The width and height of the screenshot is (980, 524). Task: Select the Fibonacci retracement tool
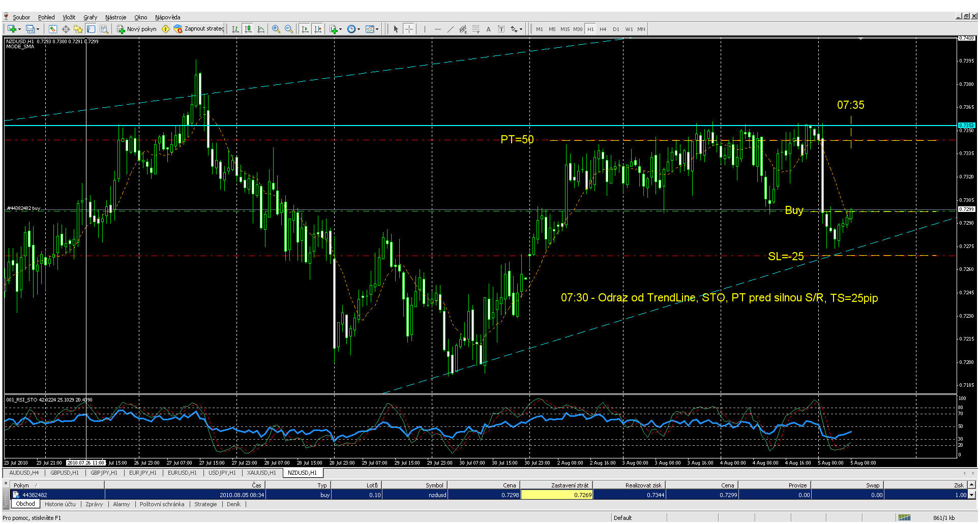476,29
